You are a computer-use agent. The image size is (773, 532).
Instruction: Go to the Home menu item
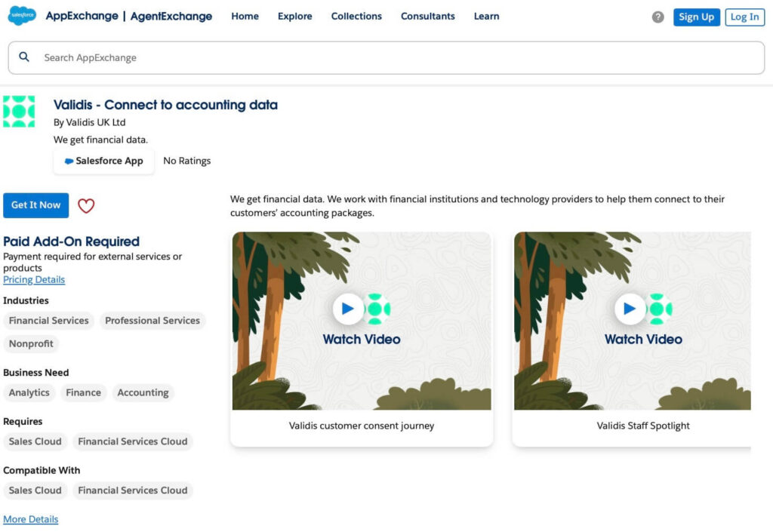(245, 17)
